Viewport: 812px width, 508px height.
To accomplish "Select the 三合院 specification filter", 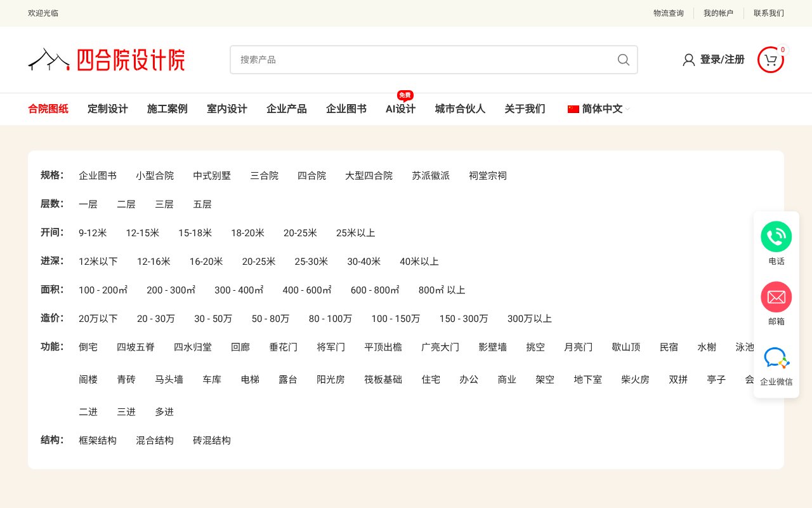I will (x=265, y=176).
